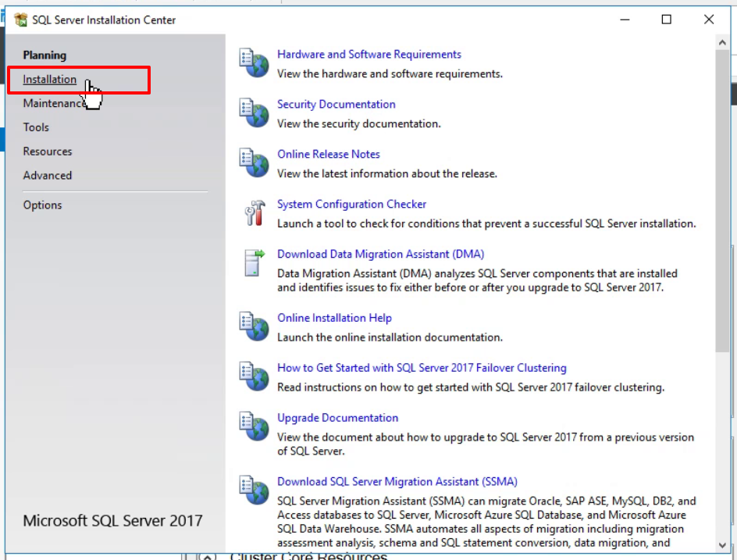Open Download Data Migration Assistant (DMA) link
This screenshot has height=560, width=737.
[x=380, y=254]
